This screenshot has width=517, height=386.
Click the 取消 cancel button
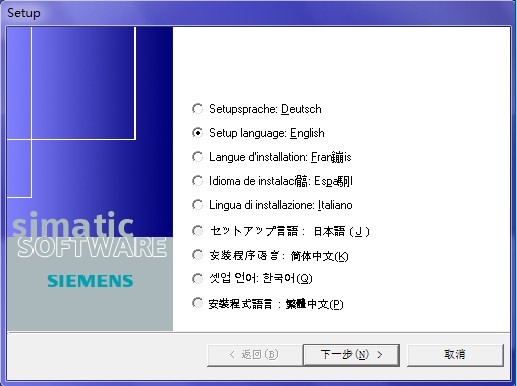[455, 355]
